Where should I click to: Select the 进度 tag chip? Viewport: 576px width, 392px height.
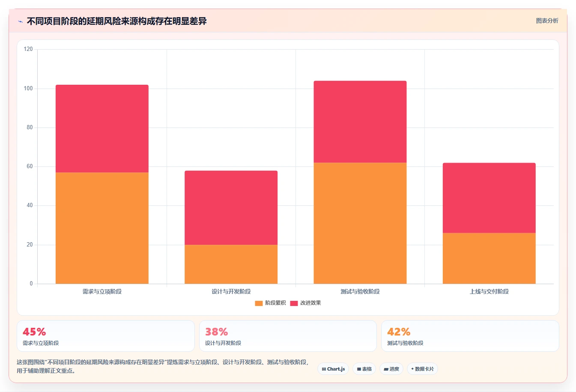tap(391, 369)
